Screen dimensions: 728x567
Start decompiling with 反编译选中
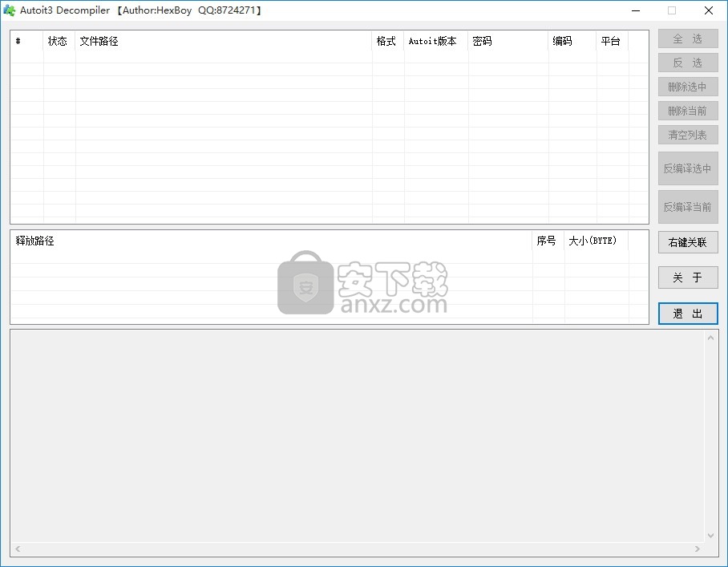point(687,168)
